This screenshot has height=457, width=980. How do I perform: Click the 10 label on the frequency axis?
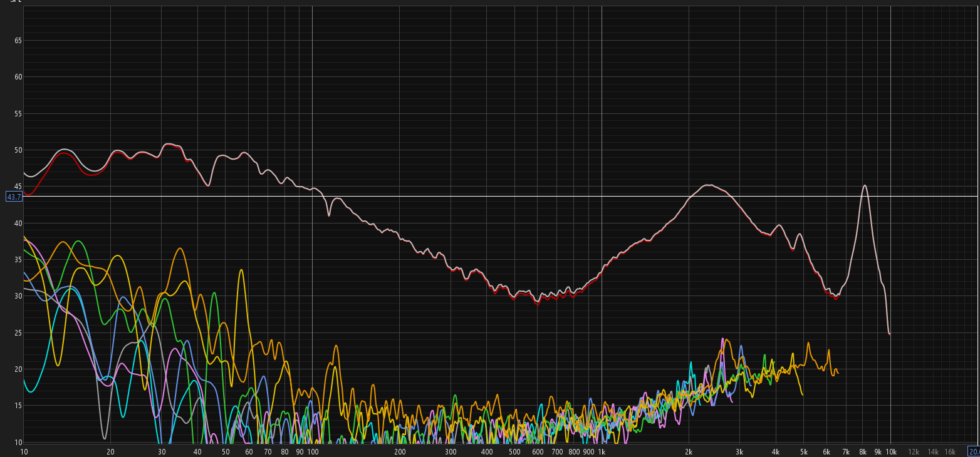point(24,451)
